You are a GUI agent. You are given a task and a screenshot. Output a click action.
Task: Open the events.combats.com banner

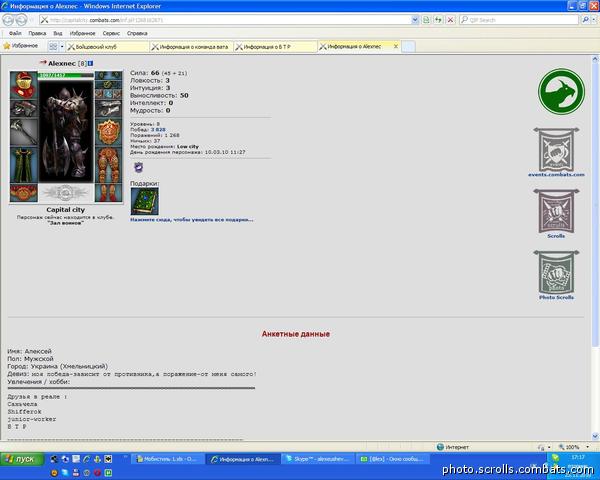556,152
